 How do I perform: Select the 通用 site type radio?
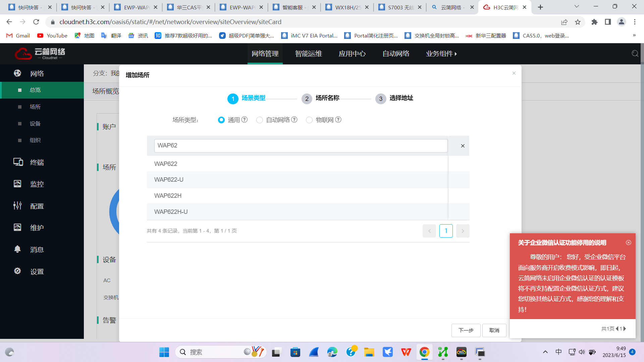click(221, 120)
